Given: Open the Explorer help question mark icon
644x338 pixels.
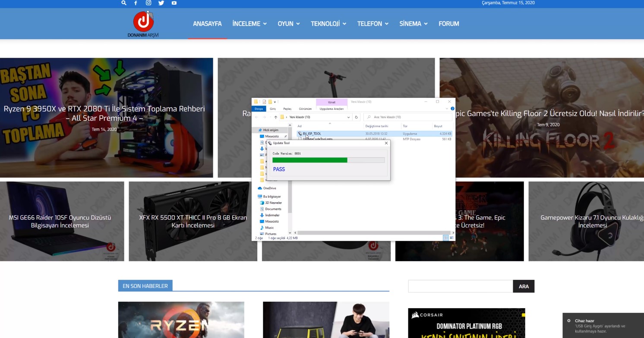Looking at the screenshot, I should click(452, 109).
